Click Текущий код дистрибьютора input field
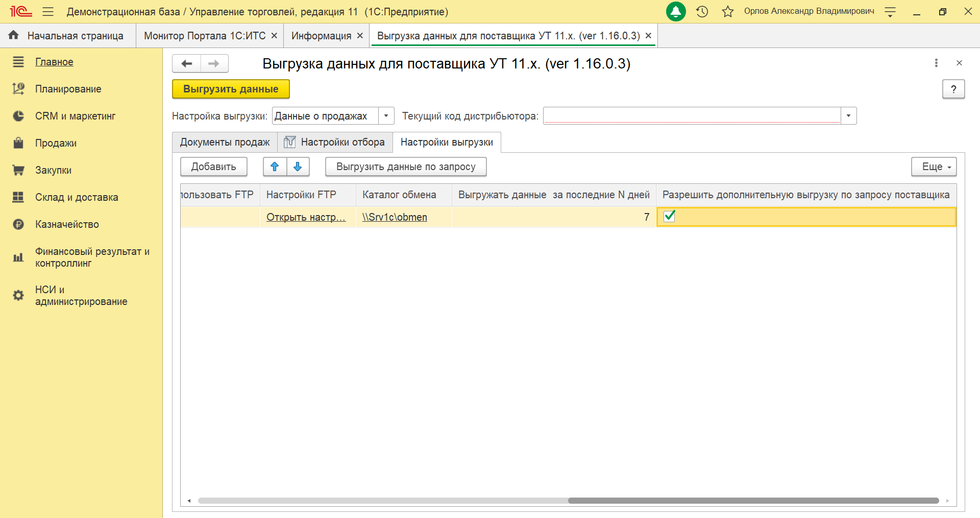 click(x=692, y=116)
